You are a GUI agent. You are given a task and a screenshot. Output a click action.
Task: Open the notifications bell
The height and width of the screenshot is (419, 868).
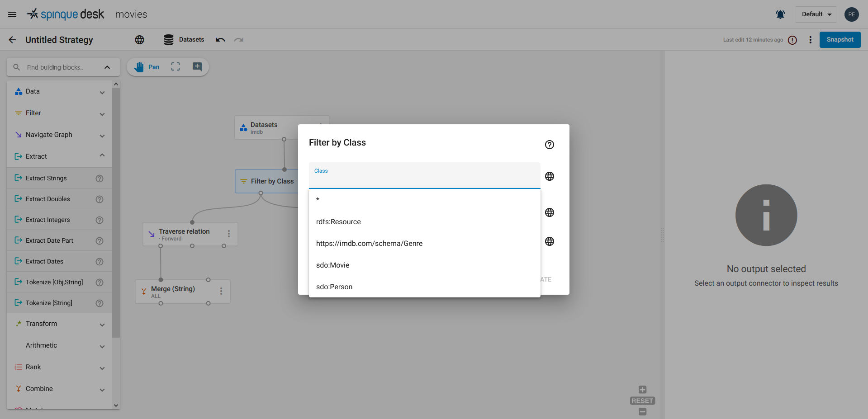(780, 14)
